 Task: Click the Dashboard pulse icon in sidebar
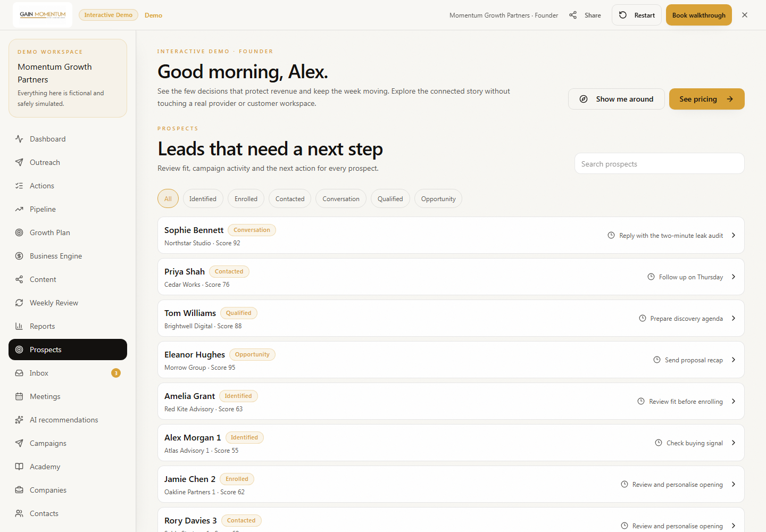19,139
